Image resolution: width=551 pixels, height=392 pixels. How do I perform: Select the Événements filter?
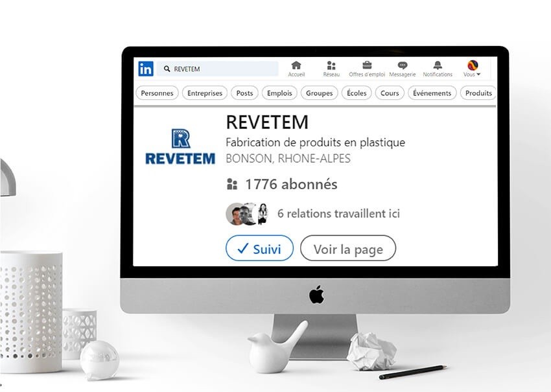(432, 93)
